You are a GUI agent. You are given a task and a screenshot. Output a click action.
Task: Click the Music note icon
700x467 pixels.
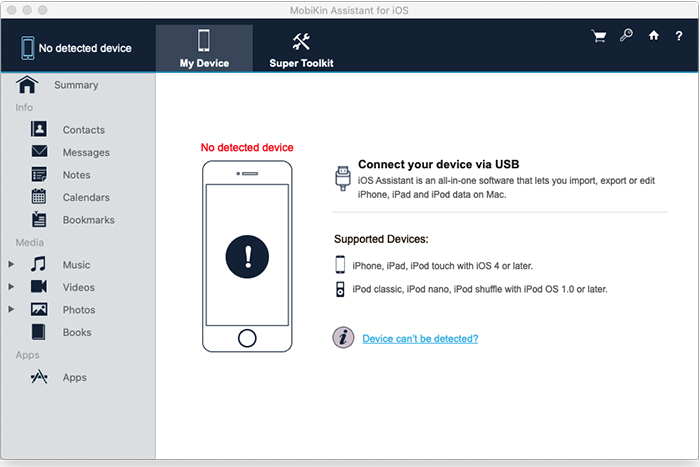coord(38,264)
